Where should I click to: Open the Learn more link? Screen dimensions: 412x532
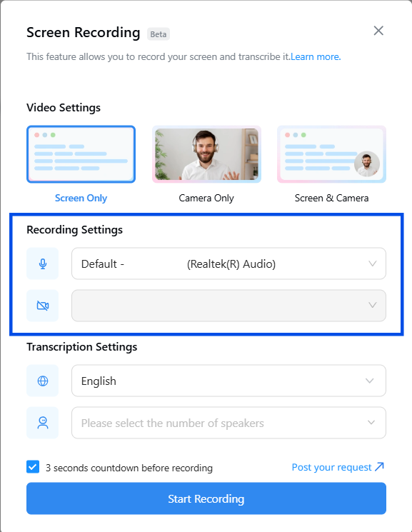316,56
